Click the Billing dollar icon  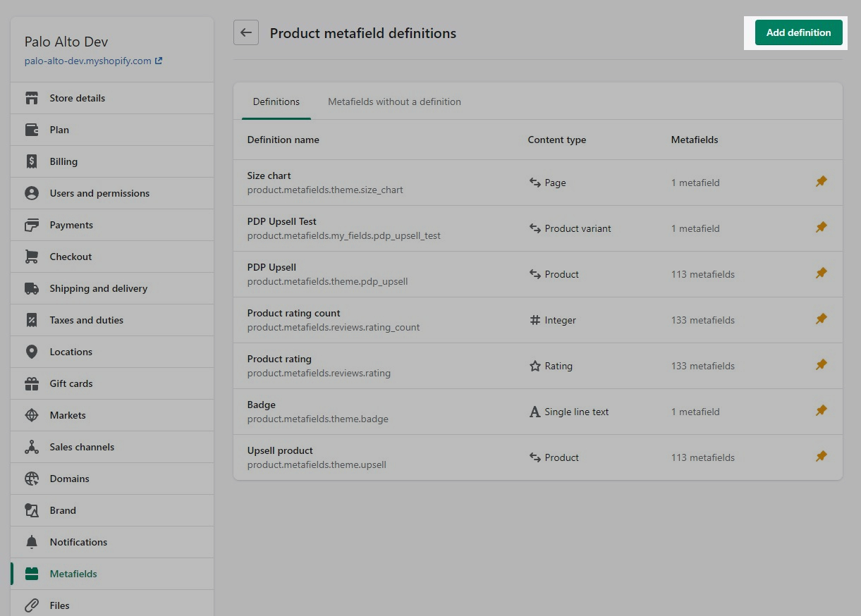[x=32, y=161]
